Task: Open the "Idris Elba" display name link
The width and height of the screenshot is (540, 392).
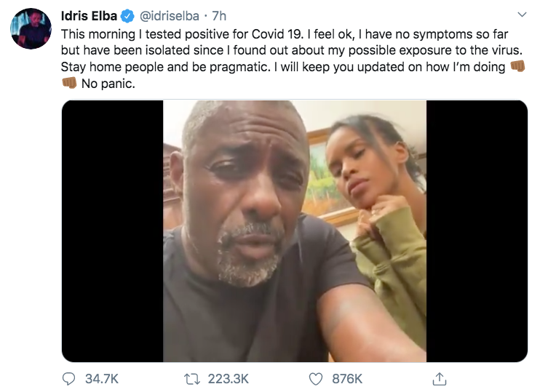Action: [88, 15]
